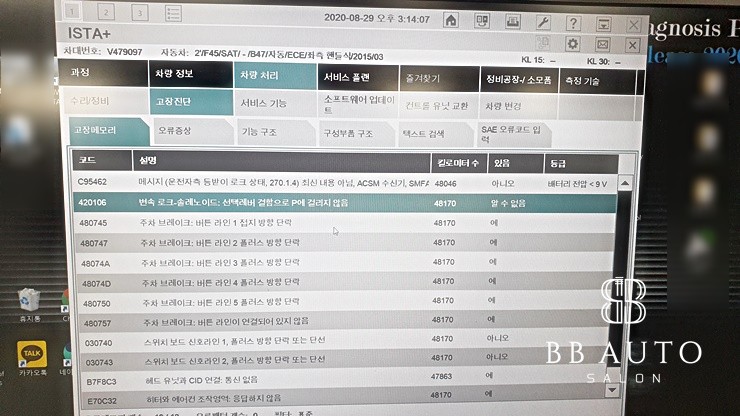Open the 텍스트 검색 tab
740x416 pixels.
pyautogui.click(x=435, y=135)
